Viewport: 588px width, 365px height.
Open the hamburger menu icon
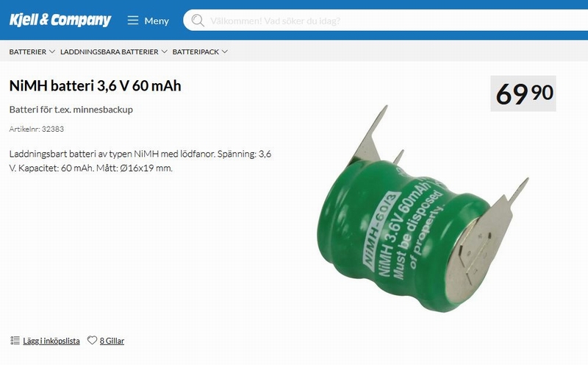pos(133,21)
